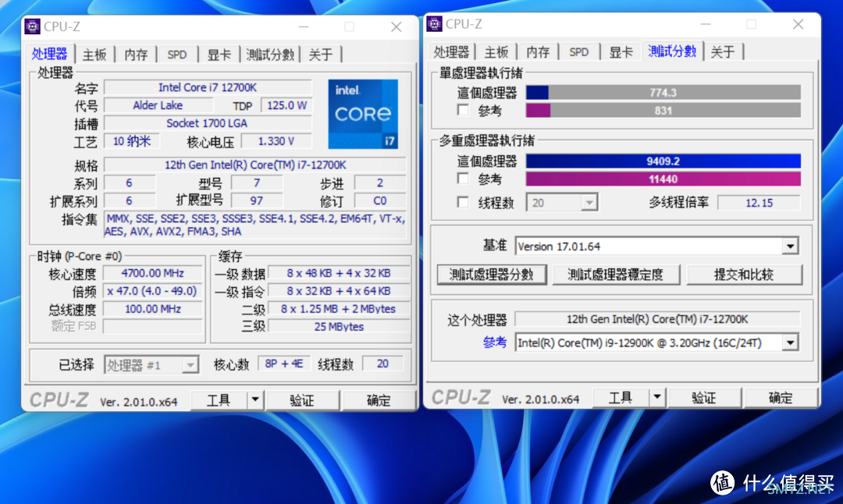Click the 工艺 value 10 纳米
Screen dimensions: 843x504
point(132,141)
